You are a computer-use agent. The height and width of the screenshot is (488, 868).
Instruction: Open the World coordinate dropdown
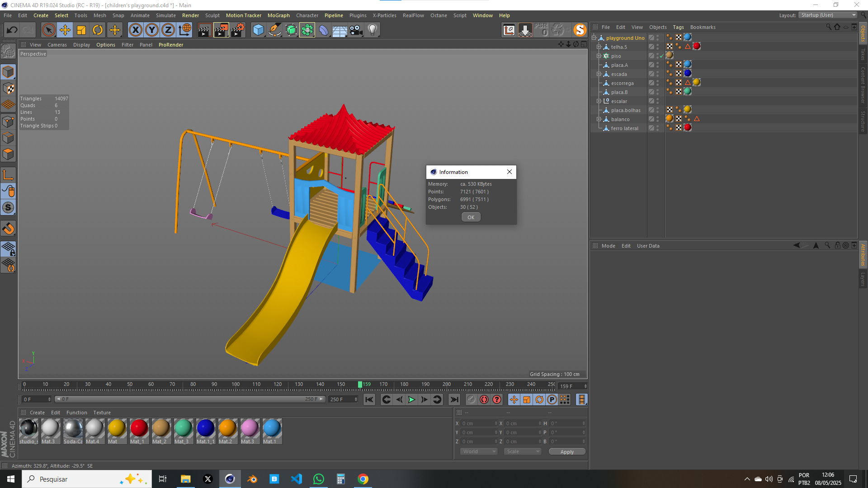click(479, 451)
